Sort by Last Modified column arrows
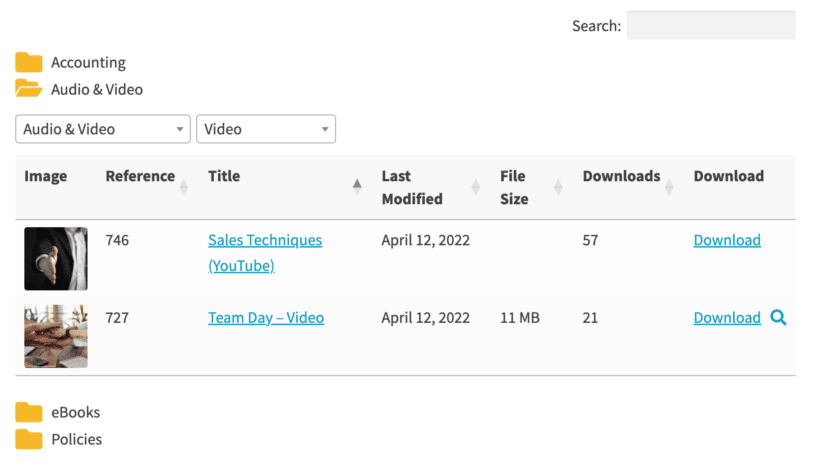This screenshot has width=820, height=468. (475, 187)
